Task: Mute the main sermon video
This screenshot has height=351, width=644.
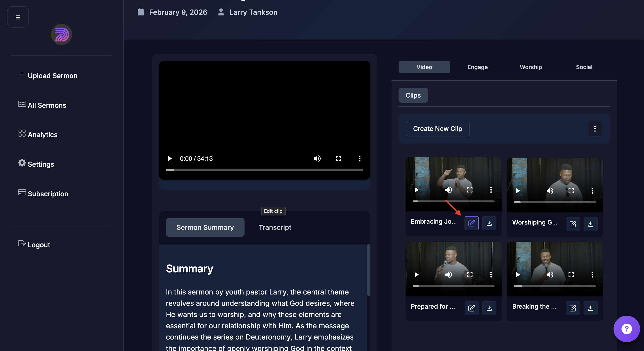Action: click(317, 159)
